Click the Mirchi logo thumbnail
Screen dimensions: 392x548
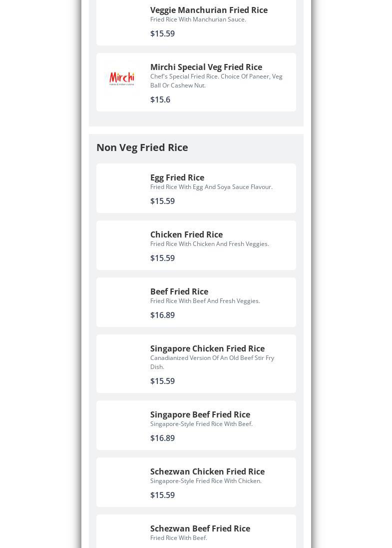pos(122,79)
